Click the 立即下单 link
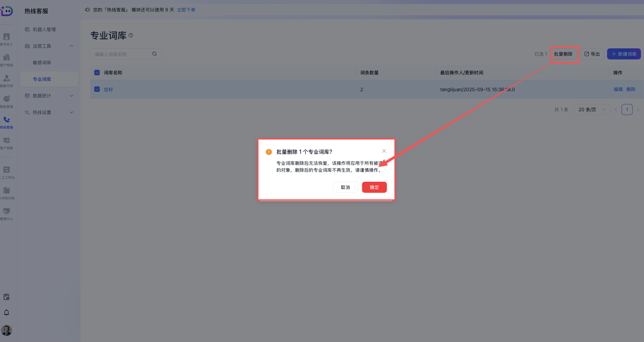Viewport: 644px width, 342px height. pos(186,10)
